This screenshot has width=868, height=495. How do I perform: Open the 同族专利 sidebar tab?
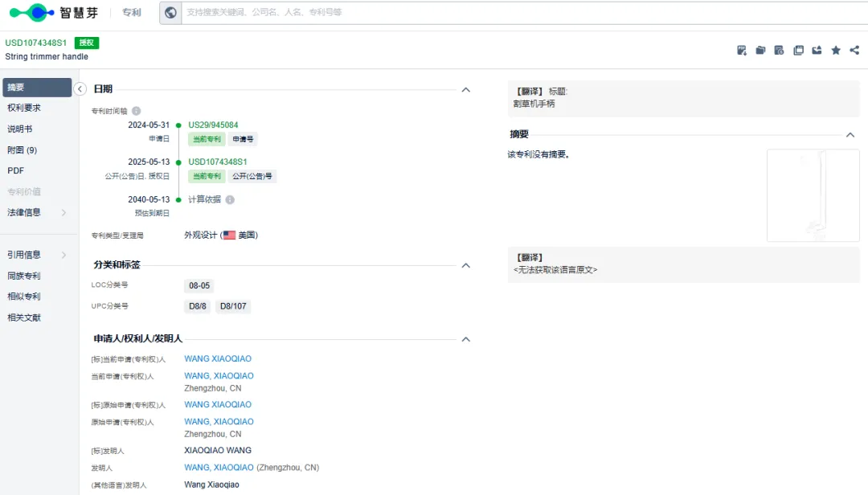pyautogui.click(x=24, y=276)
